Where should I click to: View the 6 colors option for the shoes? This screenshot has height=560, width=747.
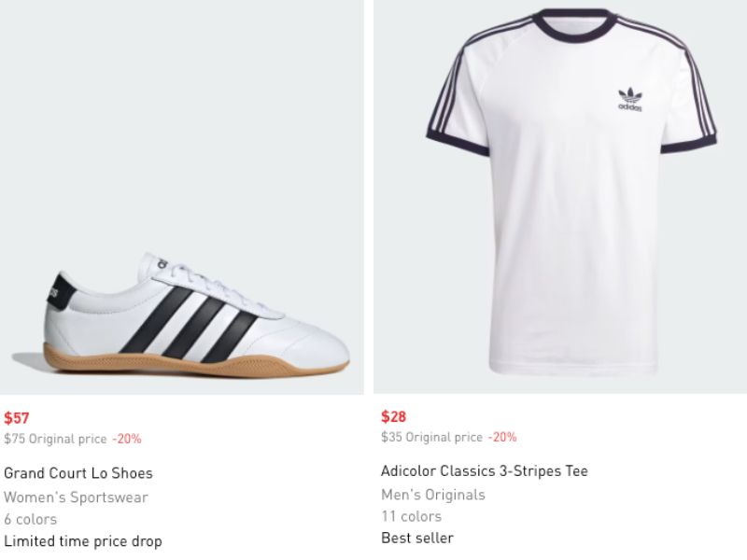coord(30,519)
